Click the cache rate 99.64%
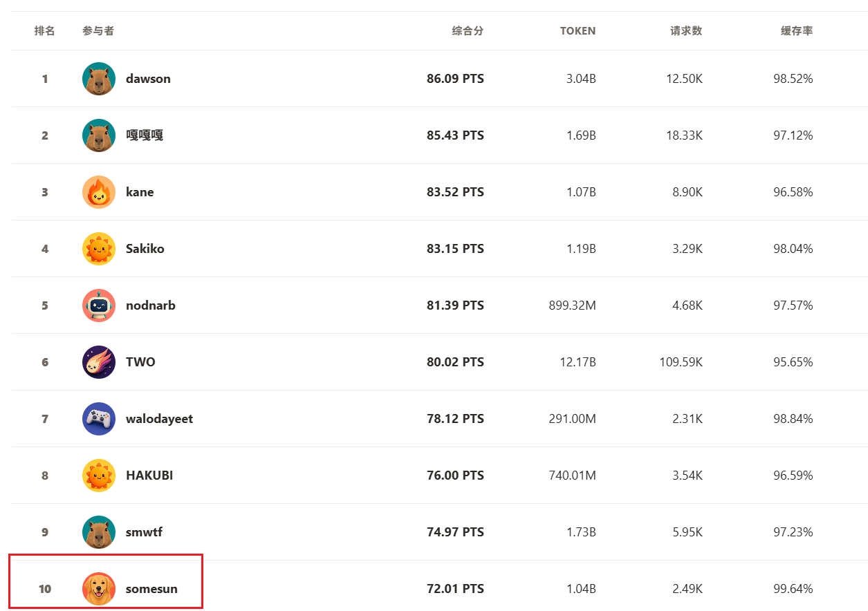Screen dimensions: 868x611 click(793, 589)
